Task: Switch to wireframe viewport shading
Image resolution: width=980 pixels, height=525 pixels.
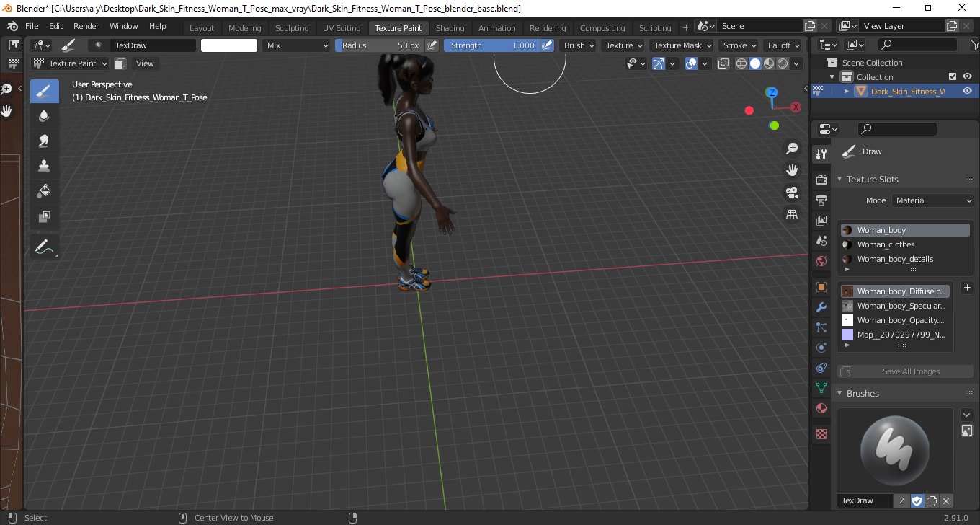Action: pos(741,63)
